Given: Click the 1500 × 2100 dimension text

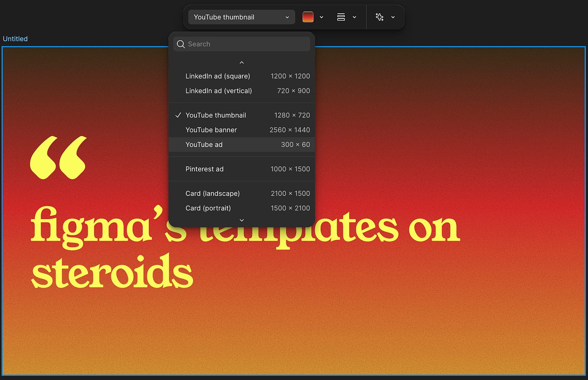Looking at the screenshot, I should coord(290,208).
